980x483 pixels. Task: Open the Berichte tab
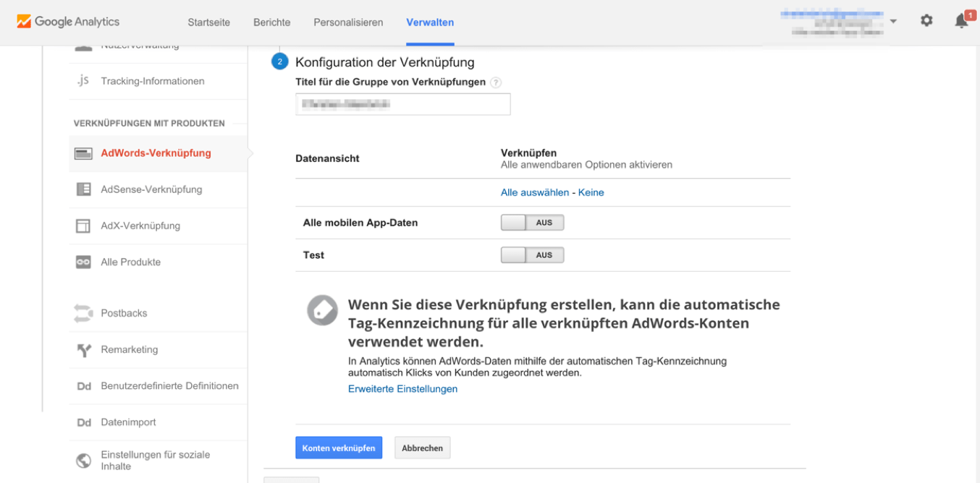pyautogui.click(x=271, y=22)
